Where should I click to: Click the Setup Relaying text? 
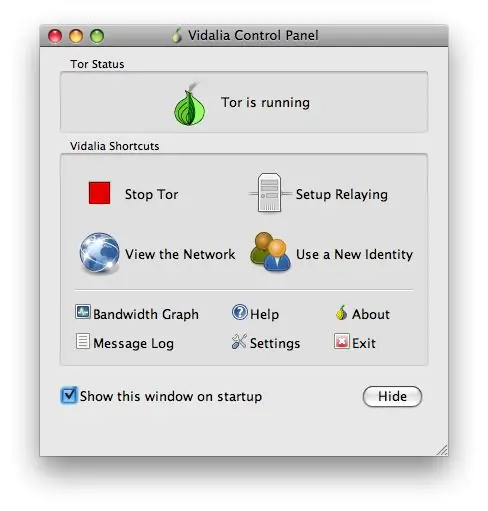(x=342, y=195)
